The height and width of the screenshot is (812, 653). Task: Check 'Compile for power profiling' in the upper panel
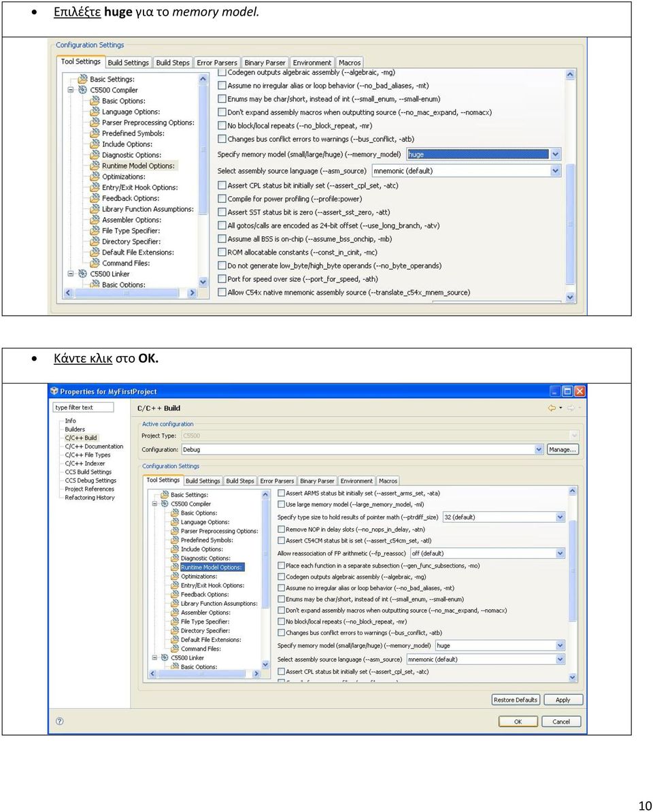tap(222, 199)
